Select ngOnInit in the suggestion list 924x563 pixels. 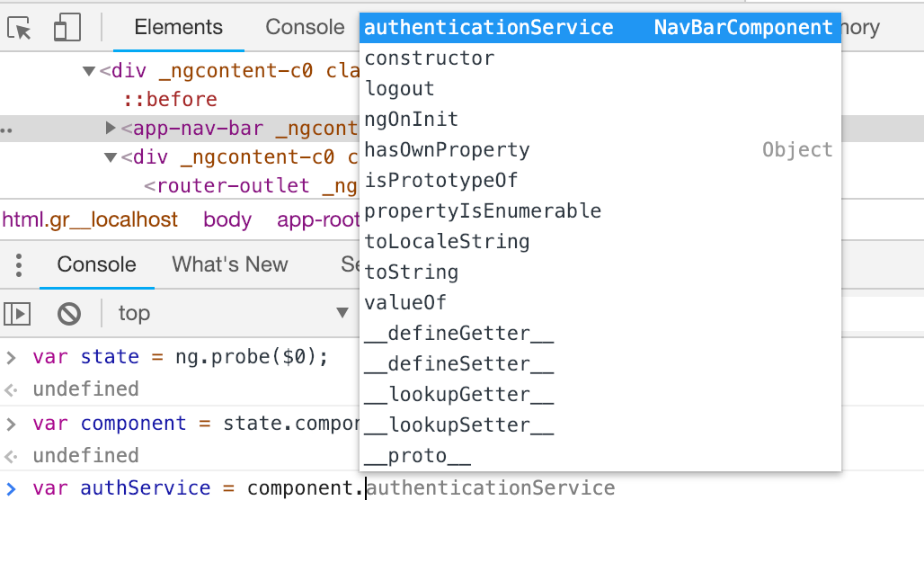tap(412, 120)
